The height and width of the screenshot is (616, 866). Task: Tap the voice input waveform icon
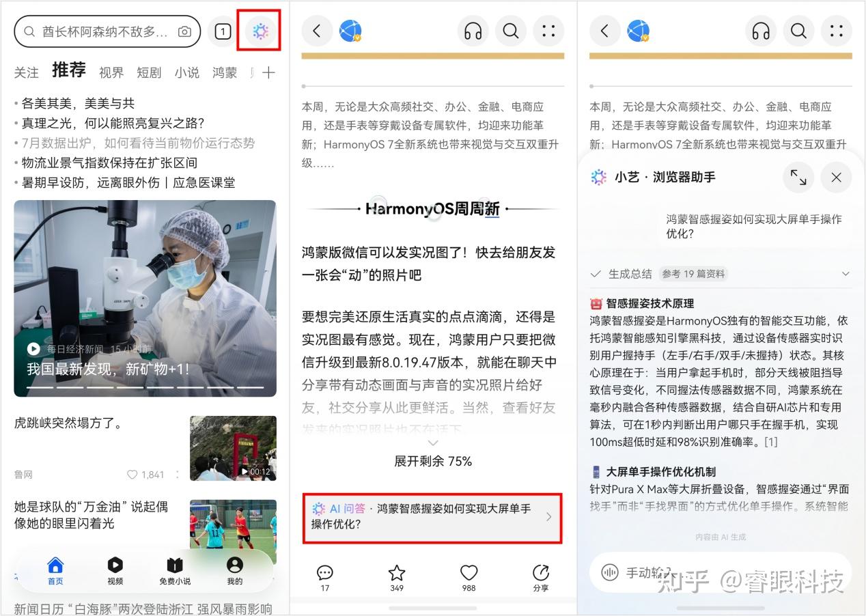click(x=609, y=572)
